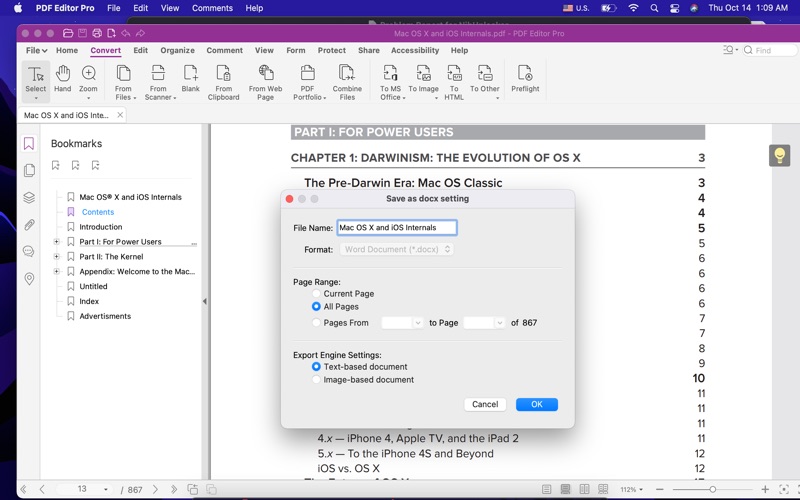Click OK in Save as docx dialog
800x500 pixels.
pyautogui.click(x=537, y=404)
